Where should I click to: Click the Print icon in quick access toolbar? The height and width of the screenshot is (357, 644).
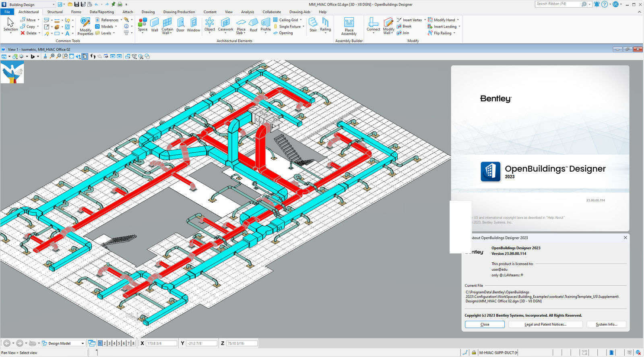click(x=120, y=4)
